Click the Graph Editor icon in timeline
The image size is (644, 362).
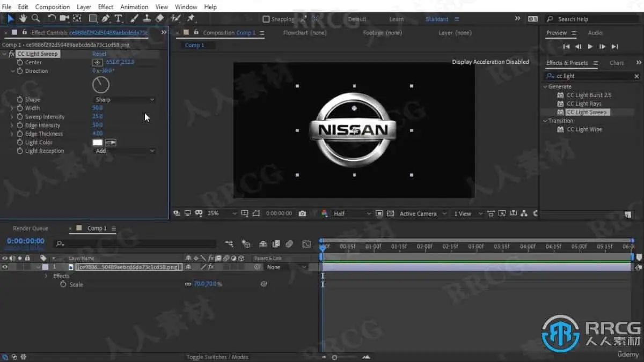tap(306, 244)
